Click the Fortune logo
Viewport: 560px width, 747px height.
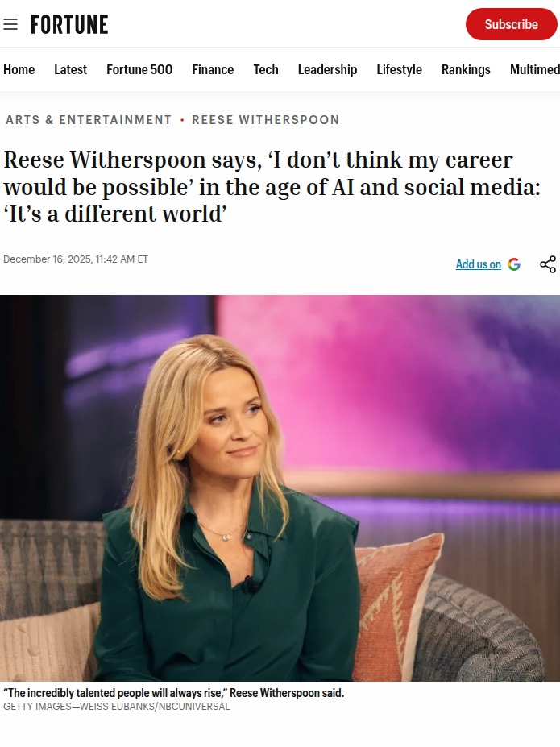tap(69, 24)
